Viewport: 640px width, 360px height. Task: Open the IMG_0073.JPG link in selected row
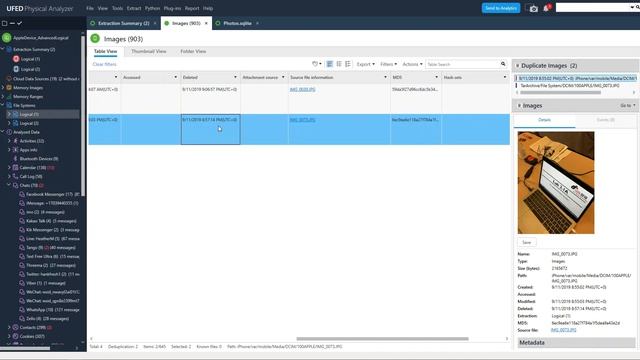(302, 120)
